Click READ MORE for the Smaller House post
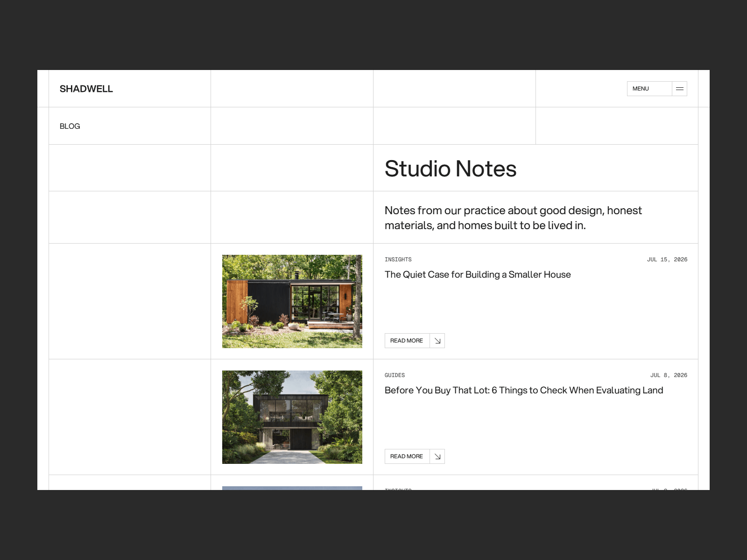747x560 pixels. (415, 341)
